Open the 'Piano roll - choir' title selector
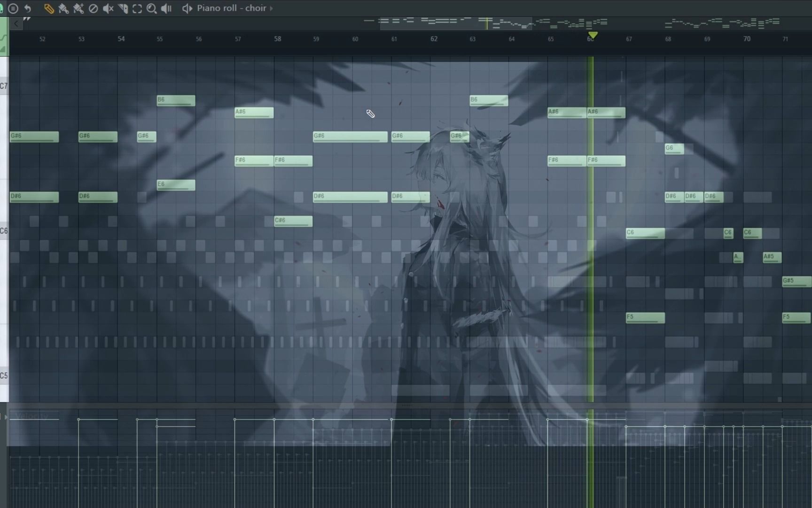 231,8
